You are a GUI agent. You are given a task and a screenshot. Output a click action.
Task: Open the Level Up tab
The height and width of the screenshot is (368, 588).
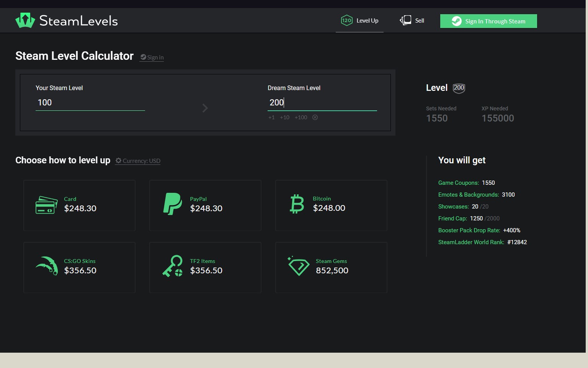359,21
